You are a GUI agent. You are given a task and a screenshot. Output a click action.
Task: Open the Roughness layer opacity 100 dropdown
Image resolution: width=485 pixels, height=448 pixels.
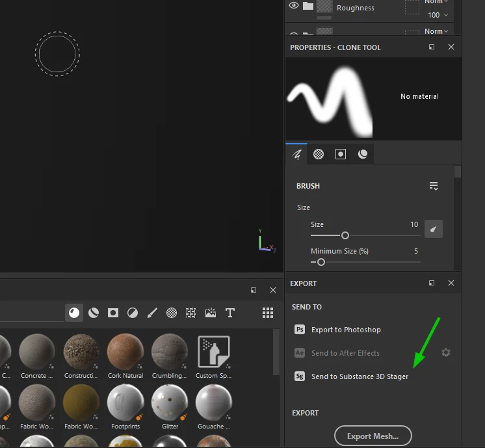coord(438,15)
